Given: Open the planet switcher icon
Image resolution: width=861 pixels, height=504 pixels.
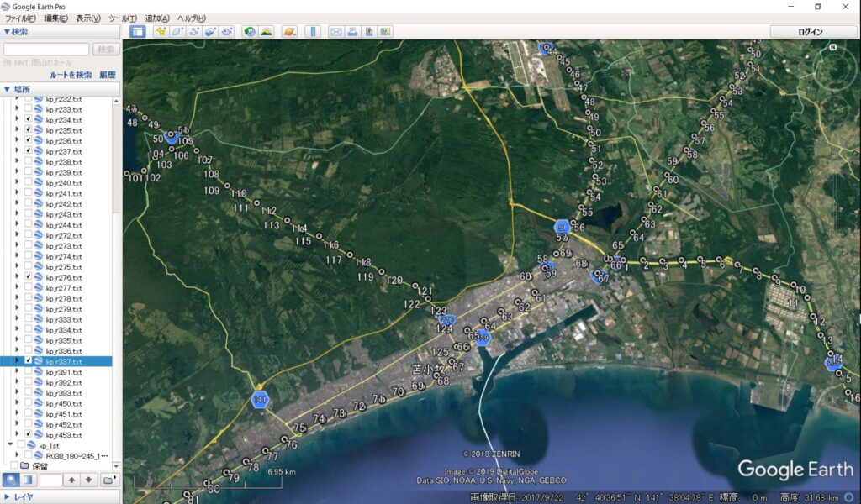Looking at the screenshot, I should point(290,32).
